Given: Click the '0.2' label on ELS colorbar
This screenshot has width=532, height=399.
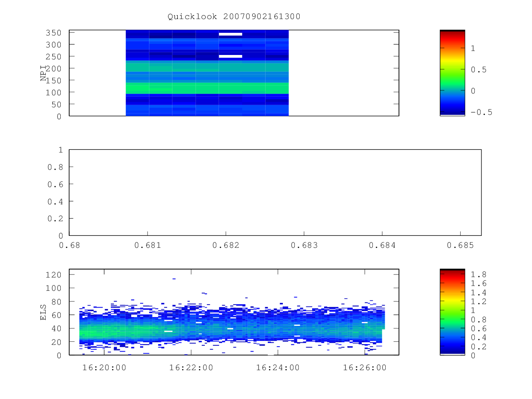Looking at the screenshot, I should point(479,347).
